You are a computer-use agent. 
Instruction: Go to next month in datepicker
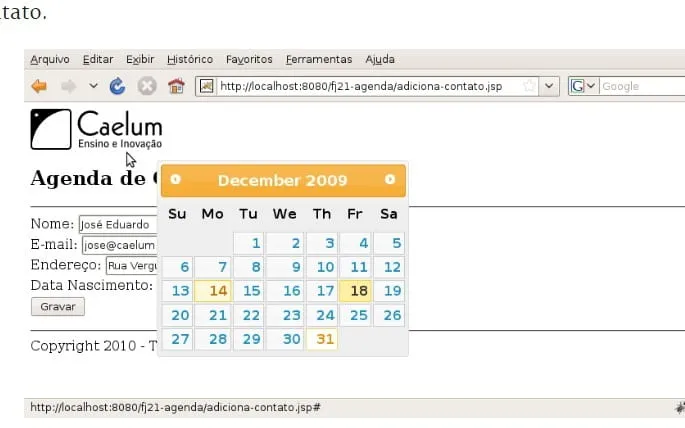390,179
